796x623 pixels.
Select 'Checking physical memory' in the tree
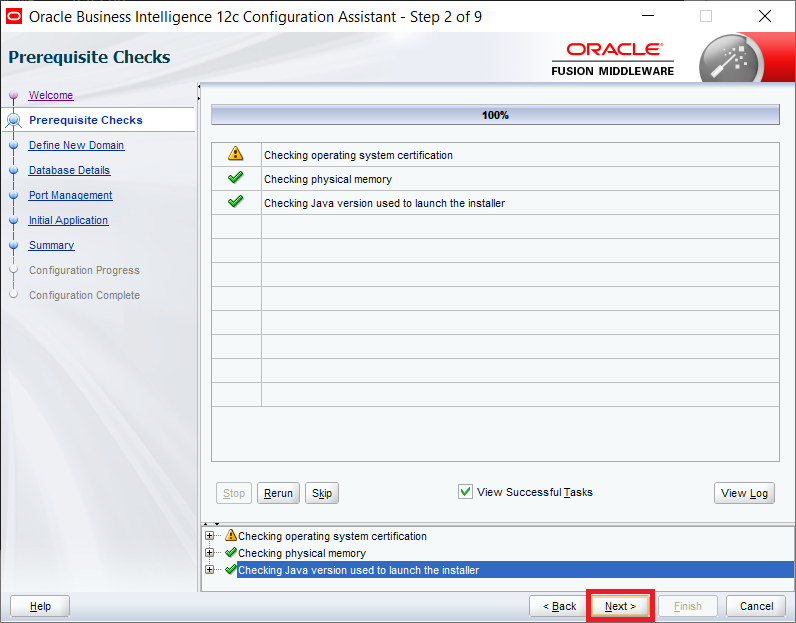tap(302, 553)
